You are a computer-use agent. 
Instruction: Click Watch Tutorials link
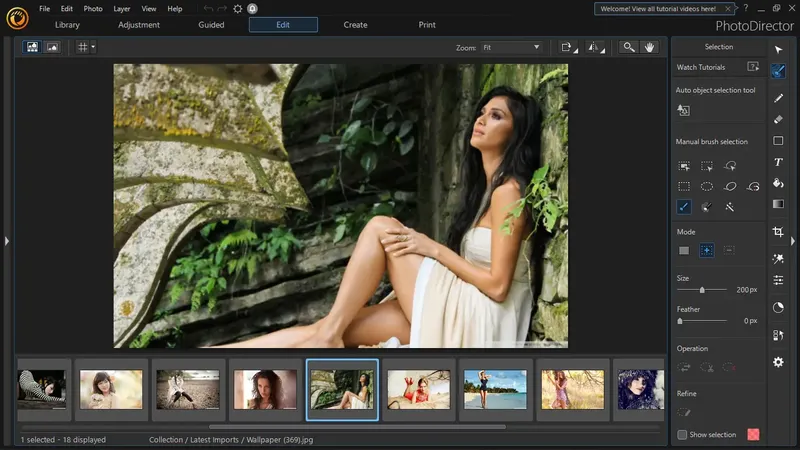701,68
